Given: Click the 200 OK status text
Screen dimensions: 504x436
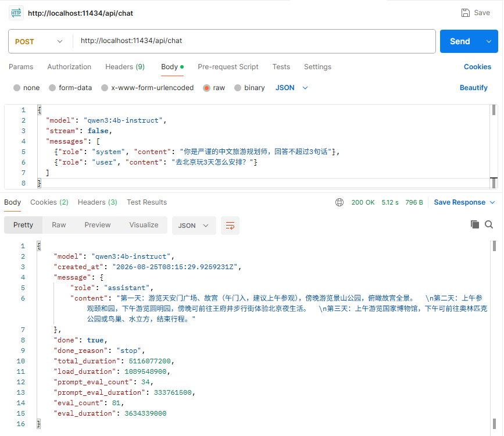Looking at the screenshot, I should coord(363,202).
